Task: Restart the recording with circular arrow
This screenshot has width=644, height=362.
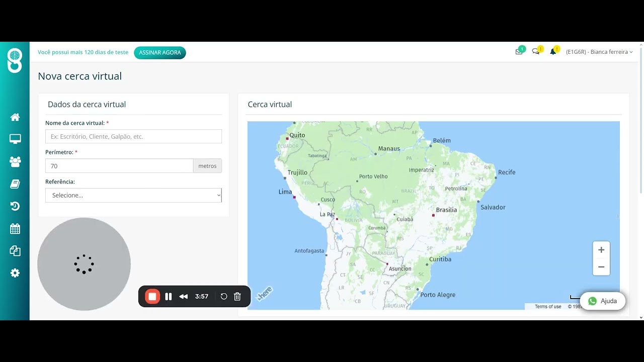Action: tap(224, 297)
